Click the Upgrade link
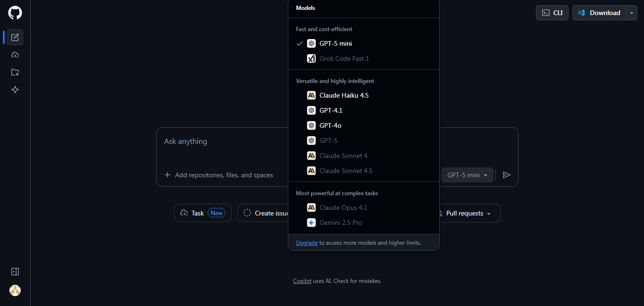 click(x=307, y=242)
